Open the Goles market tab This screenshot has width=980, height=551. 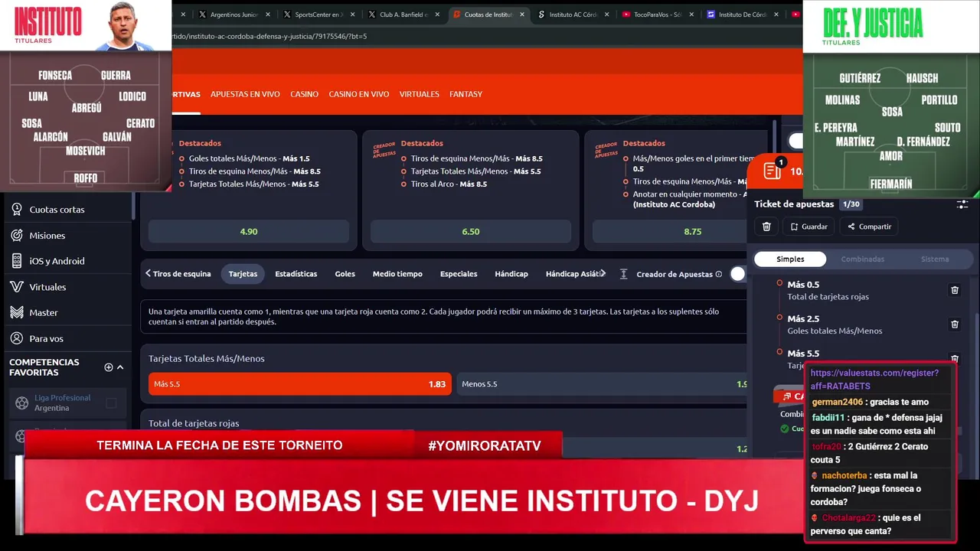[345, 274]
